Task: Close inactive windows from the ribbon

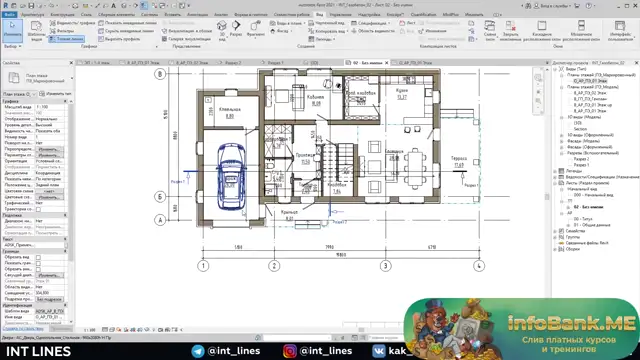Action: [510, 31]
